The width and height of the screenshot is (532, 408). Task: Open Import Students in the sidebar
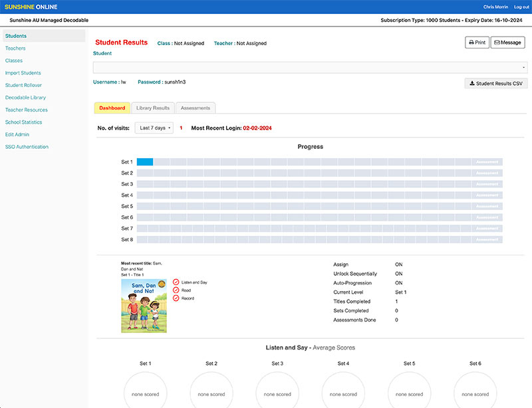(x=23, y=73)
